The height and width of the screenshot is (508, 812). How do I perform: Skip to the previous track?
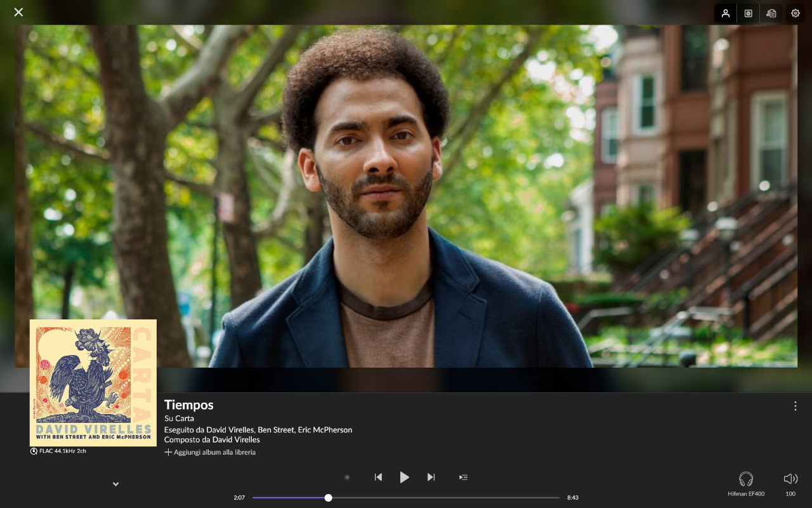point(378,477)
